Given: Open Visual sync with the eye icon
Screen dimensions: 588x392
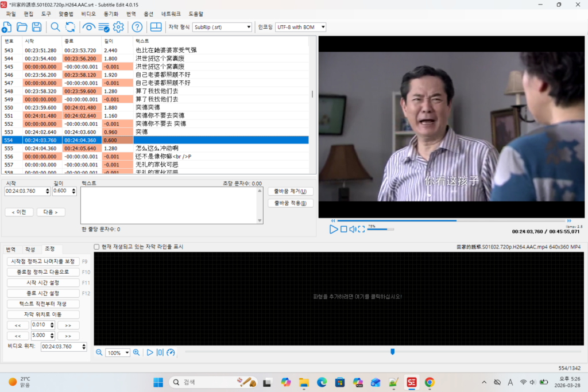Looking at the screenshot, I should [88, 27].
